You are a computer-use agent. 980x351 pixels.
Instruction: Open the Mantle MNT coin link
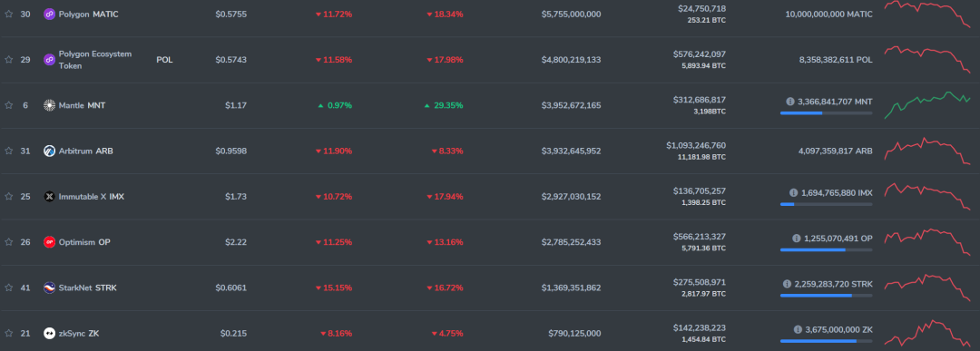coord(82,105)
